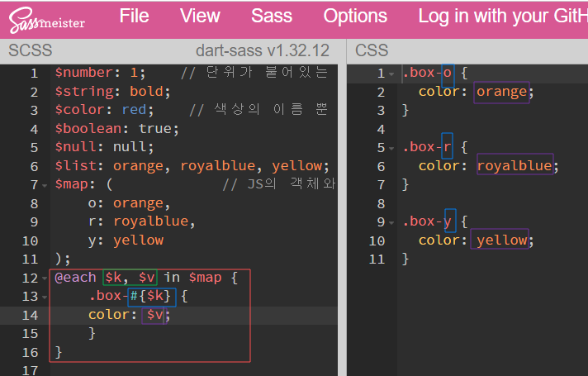Click the #{$k} interpolation on line 13
588x376 pixels.
[150, 296]
